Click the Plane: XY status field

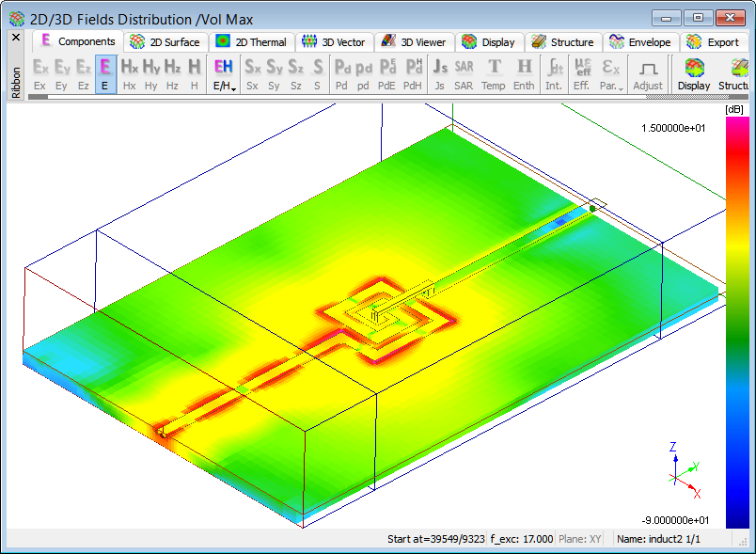(x=583, y=539)
